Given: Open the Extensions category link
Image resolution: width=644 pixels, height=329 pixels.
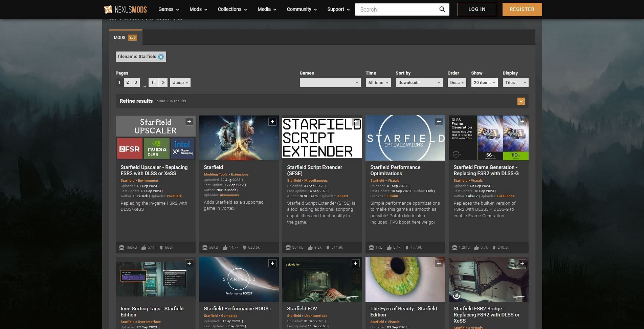Looking at the screenshot, I should pyautogui.click(x=240, y=174).
